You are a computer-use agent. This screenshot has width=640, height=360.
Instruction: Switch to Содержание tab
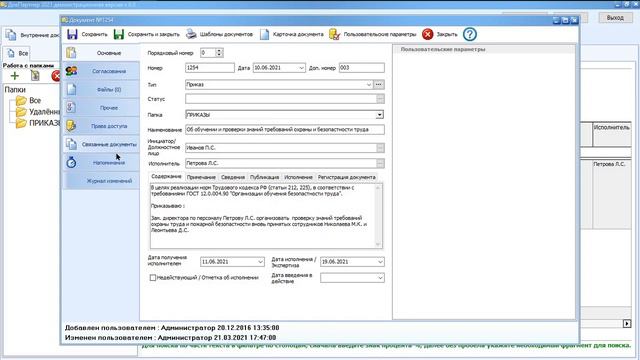click(166, 176)
